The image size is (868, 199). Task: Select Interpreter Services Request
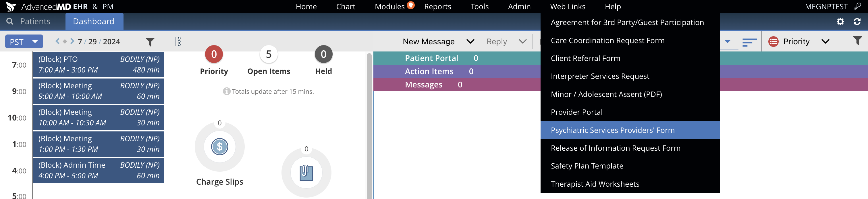(x=630, y=76)
